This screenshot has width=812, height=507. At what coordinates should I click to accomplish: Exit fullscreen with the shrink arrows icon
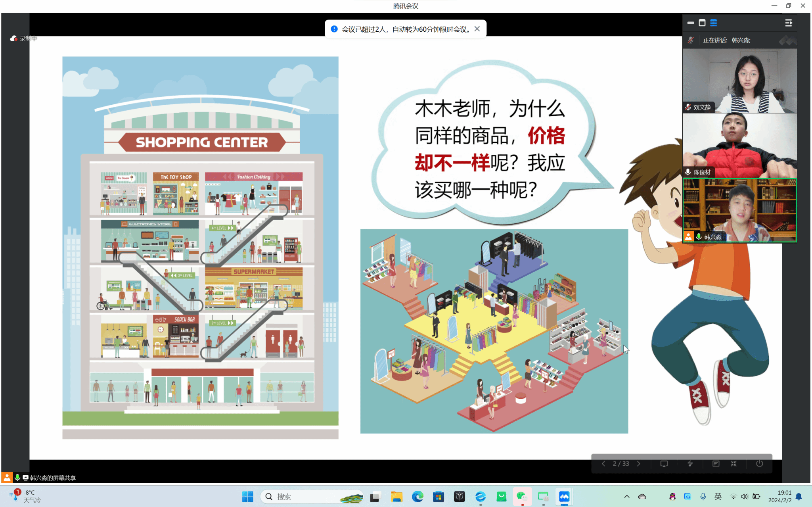click(x=733, y=464)
